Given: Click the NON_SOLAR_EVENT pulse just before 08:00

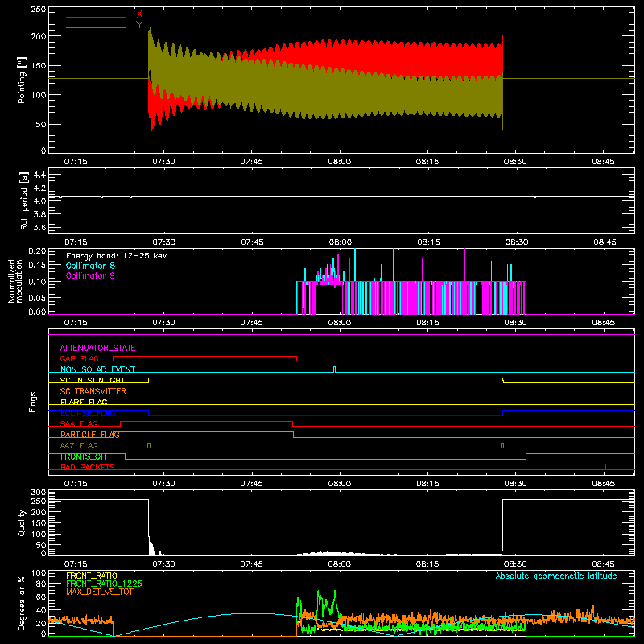Looking at the screenshot, I should (x=335, y=369).
